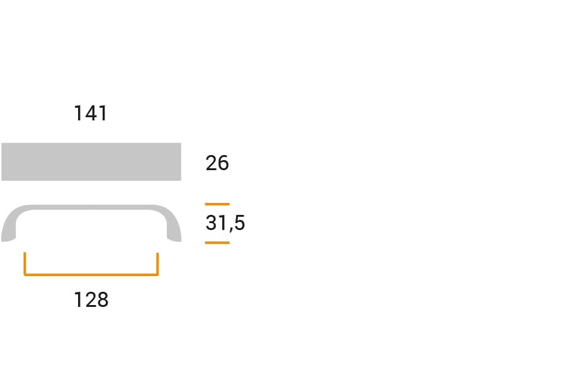Select the gray rectangular top-view shape
This screenshot has width=588, height=392.
[91, 162]
